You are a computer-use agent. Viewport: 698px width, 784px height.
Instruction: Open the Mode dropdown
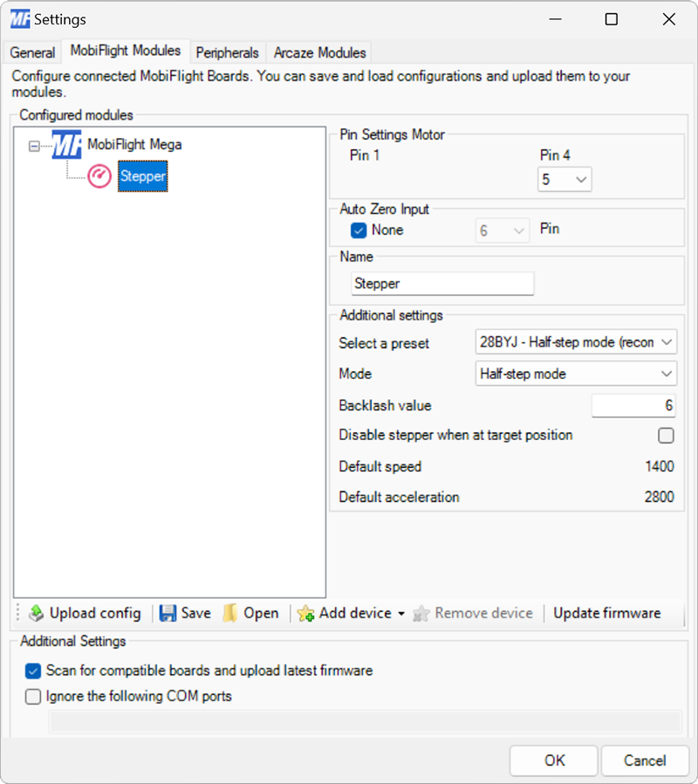coord(665,374)
